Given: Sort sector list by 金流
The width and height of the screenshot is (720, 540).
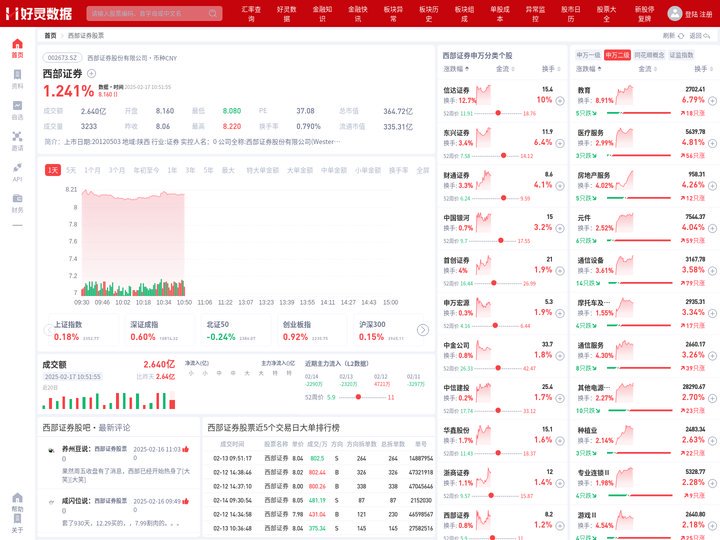Looking at the screenshot, I should (647, 69).
